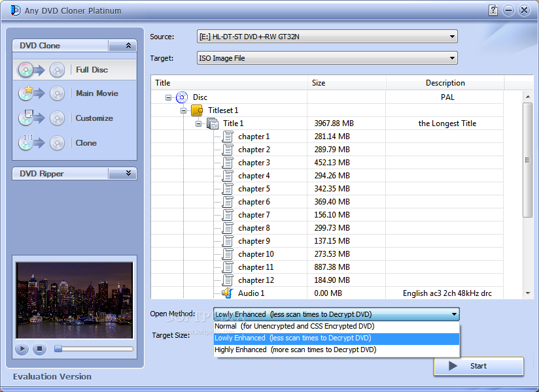This screenshot has height=392, width=539.
Task: Click the chapter 9 scroll icon
Action: [x=227, y=241]
